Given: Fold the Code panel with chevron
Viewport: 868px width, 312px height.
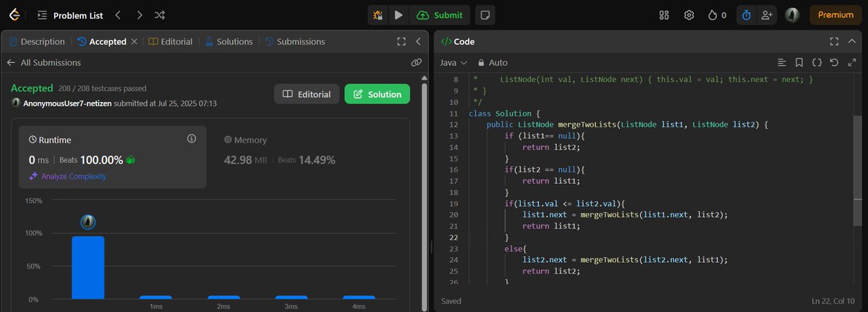Looking at the screenshot, I should (851, 42).
